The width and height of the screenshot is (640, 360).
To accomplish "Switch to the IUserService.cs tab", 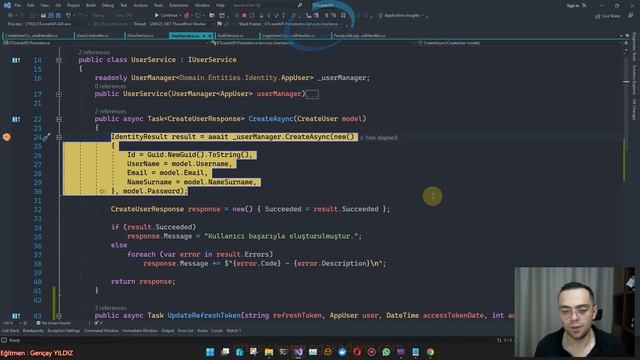I will pyautogui.click(x=140, y=36).
